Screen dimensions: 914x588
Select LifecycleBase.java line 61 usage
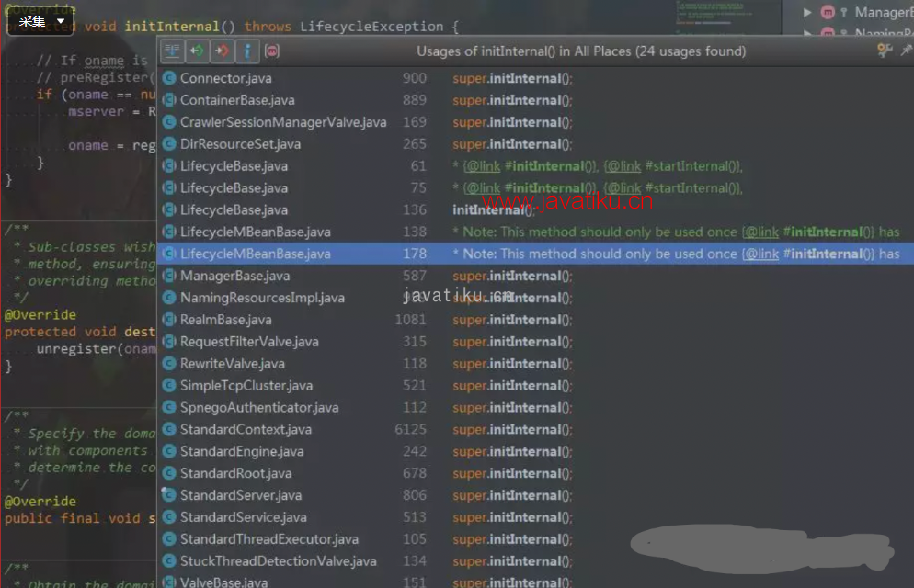point(535,166)
